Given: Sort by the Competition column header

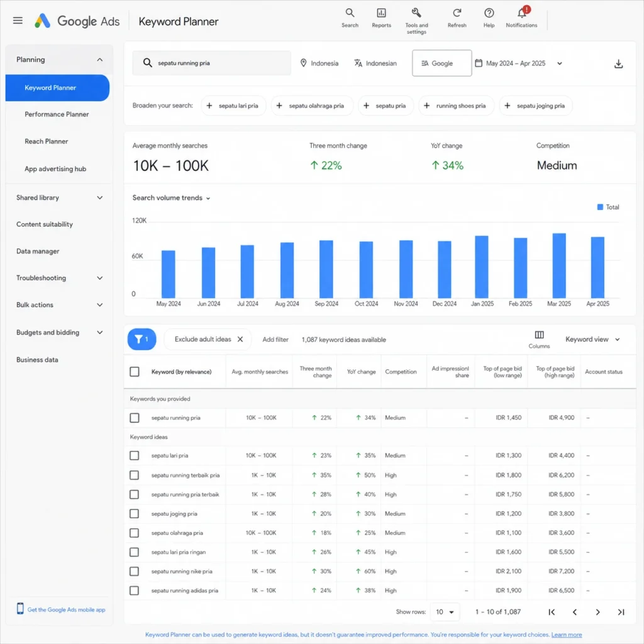Looking at the screenshot, I should pyautogui.click(x=401, y=372).
